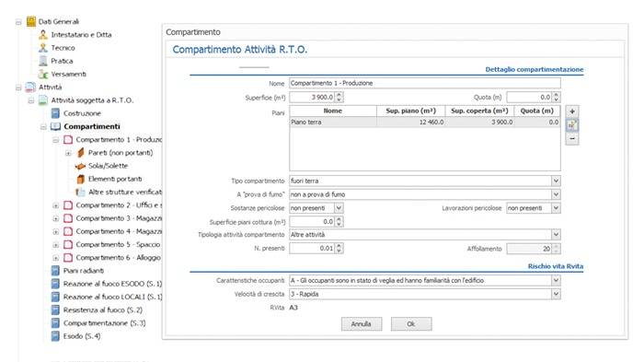Click the Altre strutture verificate icon
Viewport: 644px width, 362px height.
(80, 193)
